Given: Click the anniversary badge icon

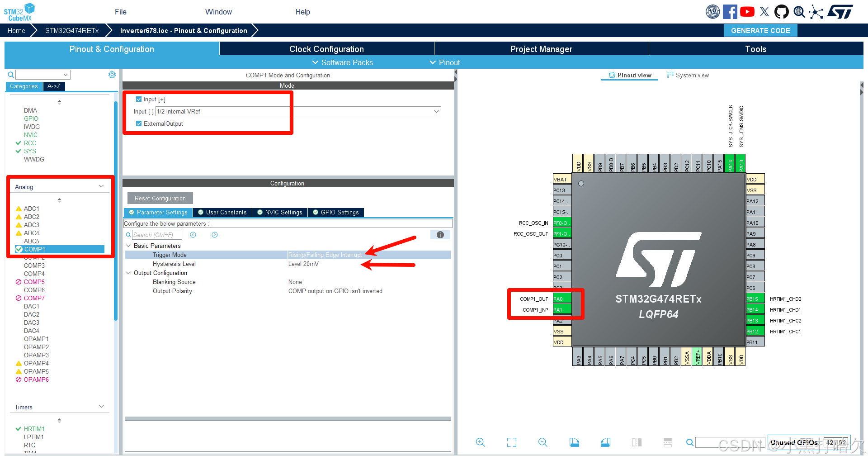Looking at the screenshot, I should 713,12.
